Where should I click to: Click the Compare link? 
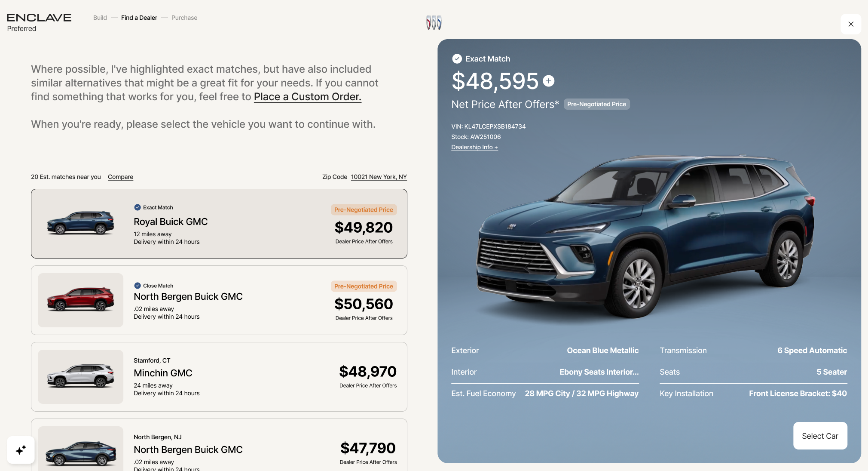click(120, 177)
